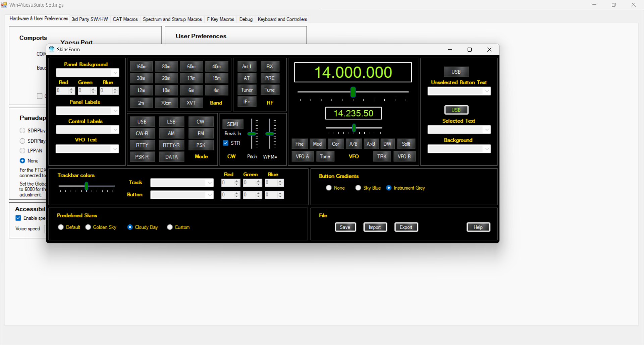Select the RTTY-R mode button
The height and width of the screenshot is (345, 644).
[x=171, y=145]
